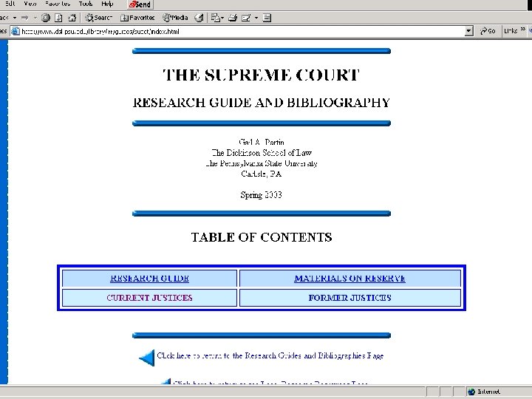This screenshot has width=532, height=399.
Task: Click 'The Pennsylvania State University' text
Action: click(262, 163)
